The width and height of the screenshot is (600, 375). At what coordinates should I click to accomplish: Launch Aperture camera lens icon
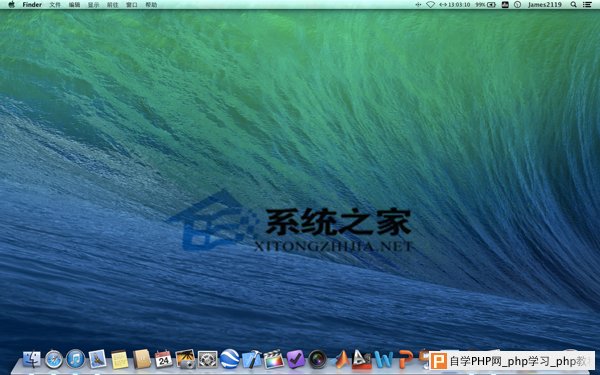(x=318, y=359)
